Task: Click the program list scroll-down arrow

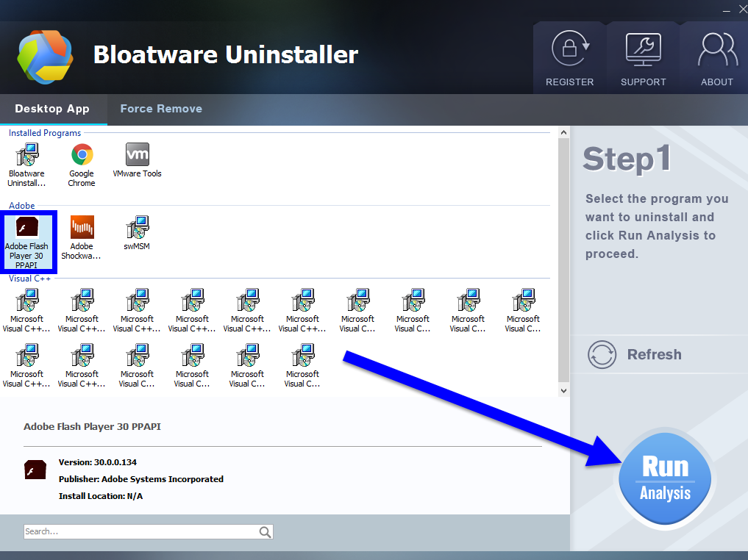Action: [x=564, y=391]
